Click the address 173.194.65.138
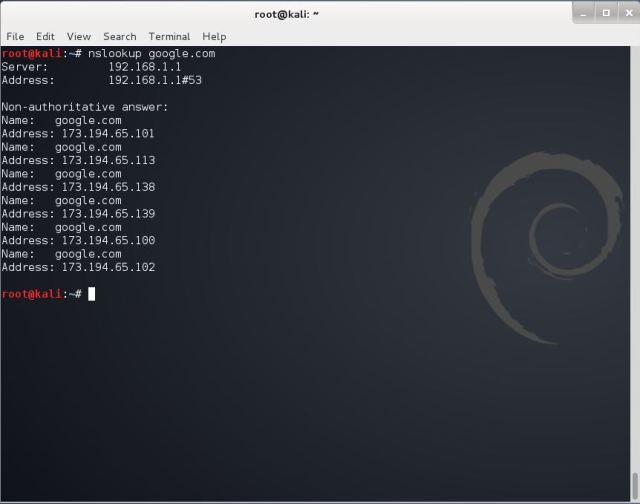 click(108, 187)
